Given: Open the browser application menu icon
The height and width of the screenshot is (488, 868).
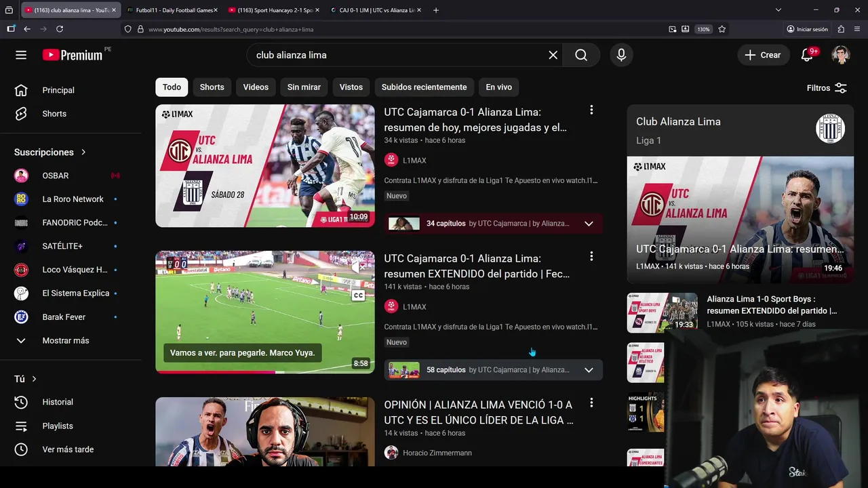Looking at the screenshot, I should (856, 29).
